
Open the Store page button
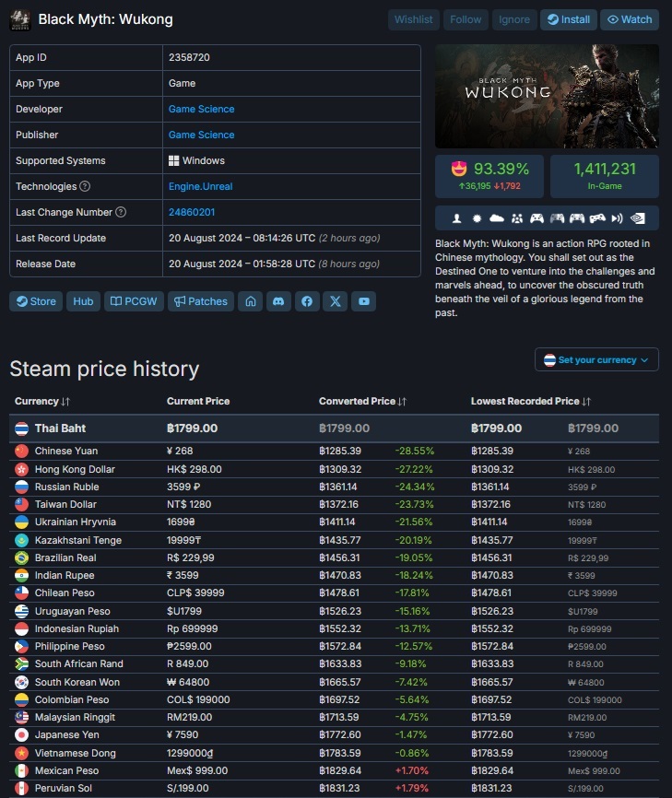(x=36, y=301)
